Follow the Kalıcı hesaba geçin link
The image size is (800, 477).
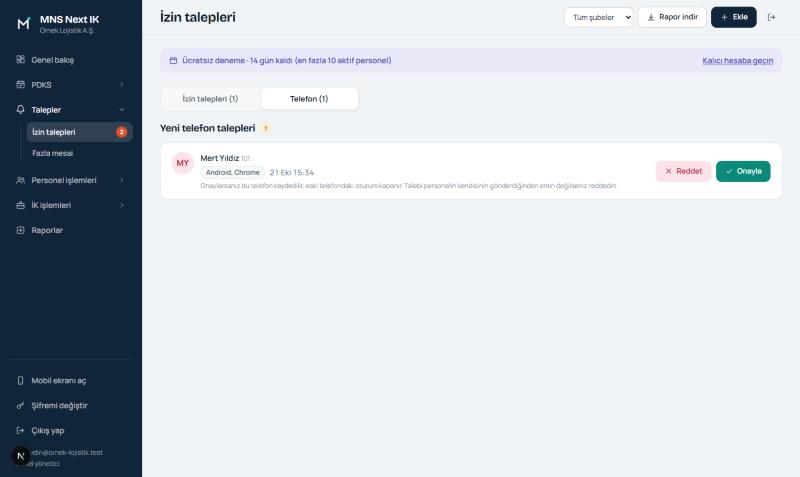pyautogui.click(x=737, y=61)
